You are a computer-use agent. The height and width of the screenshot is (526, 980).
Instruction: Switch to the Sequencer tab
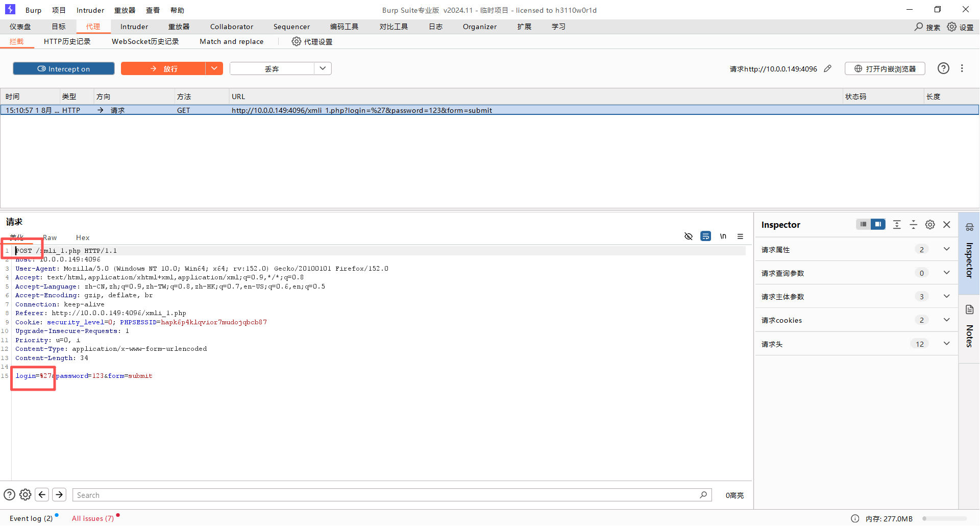click(291, 27)
